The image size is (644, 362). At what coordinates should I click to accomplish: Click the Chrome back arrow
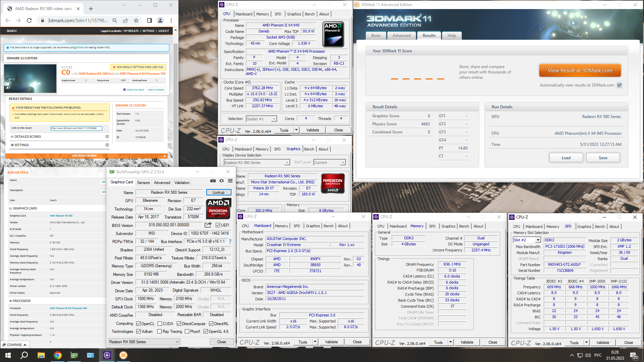pos(8,20)
